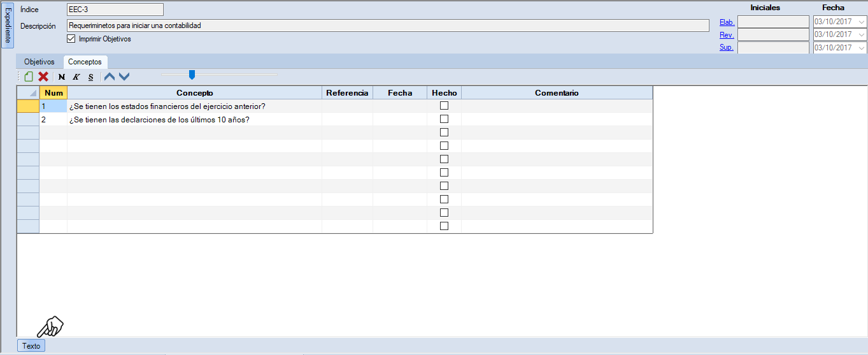
Task: Move the concept up with up arrow
Action: (x=110, y=76)
